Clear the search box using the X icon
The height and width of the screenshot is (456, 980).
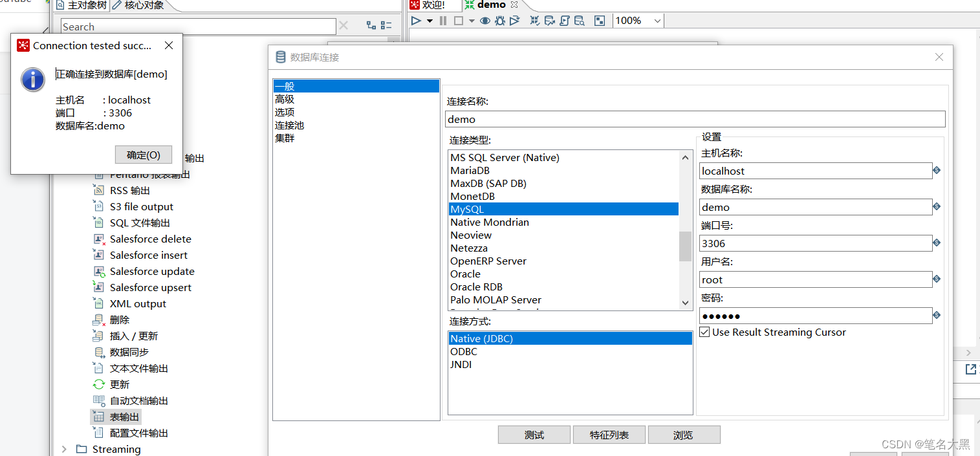point(345,26)
